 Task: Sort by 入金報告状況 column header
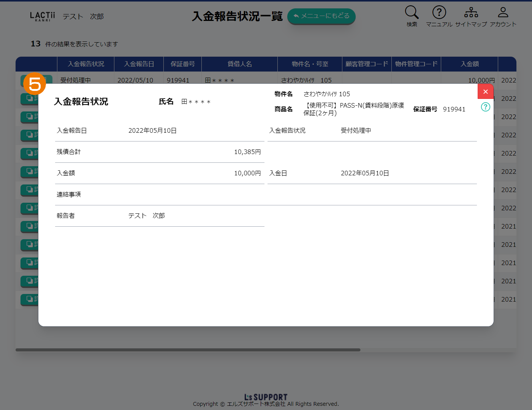(85, 64)
